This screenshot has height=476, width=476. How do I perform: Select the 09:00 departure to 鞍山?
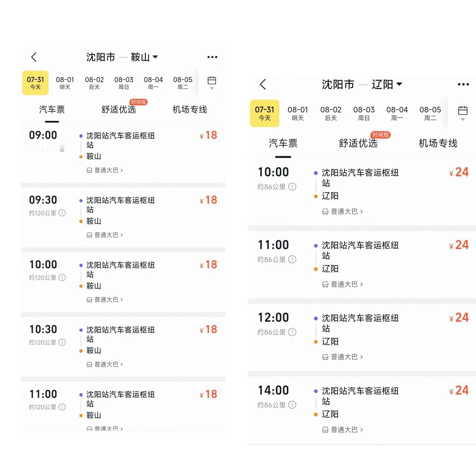click(123, 153)
